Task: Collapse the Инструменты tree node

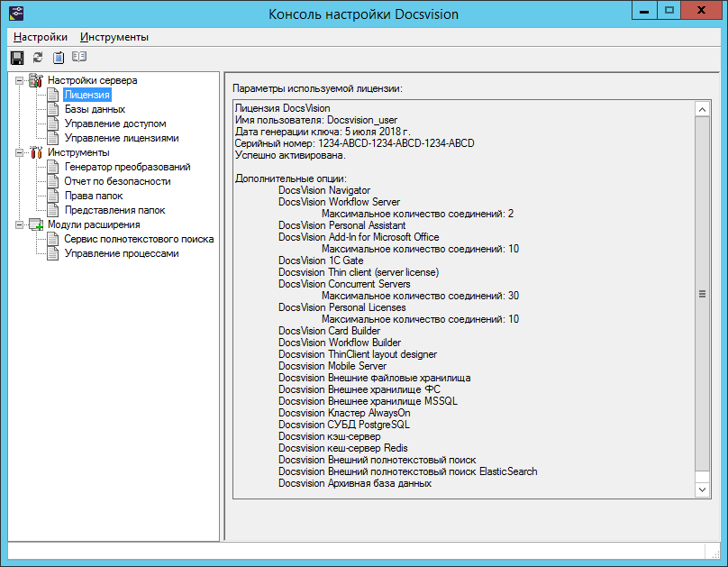Action: [19, 152]
